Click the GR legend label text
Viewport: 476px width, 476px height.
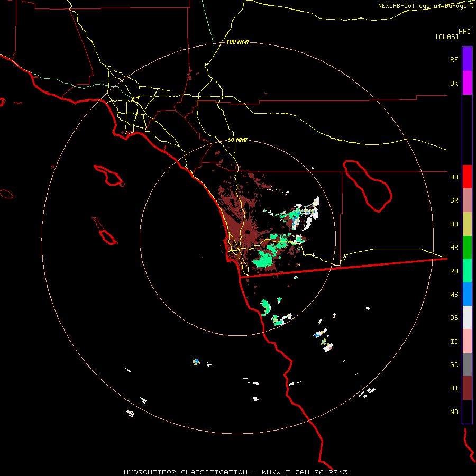click(x=454, y=200)
